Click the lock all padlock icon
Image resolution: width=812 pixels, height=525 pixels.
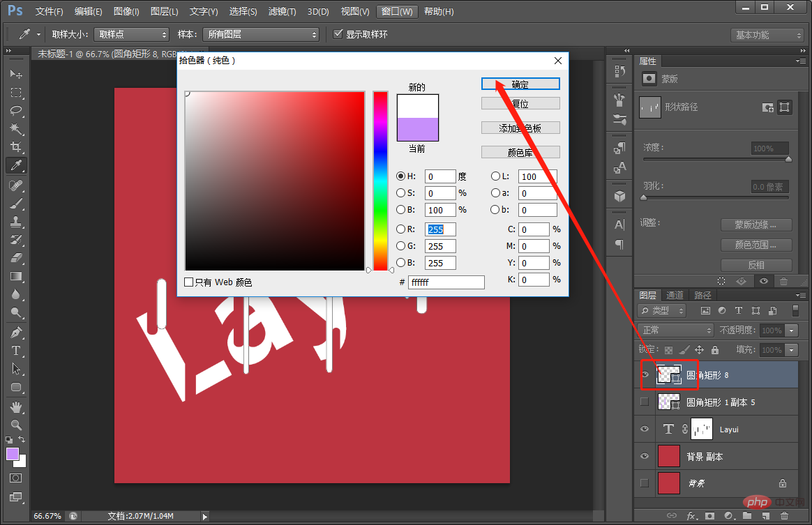pos(714,350)
